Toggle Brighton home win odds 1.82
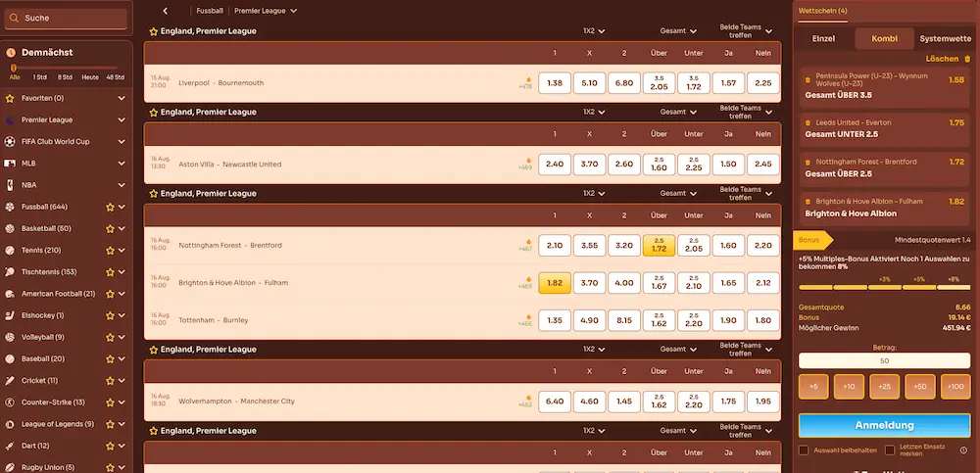The width and height of the screenshot is (980, 473). pos(555,283)
